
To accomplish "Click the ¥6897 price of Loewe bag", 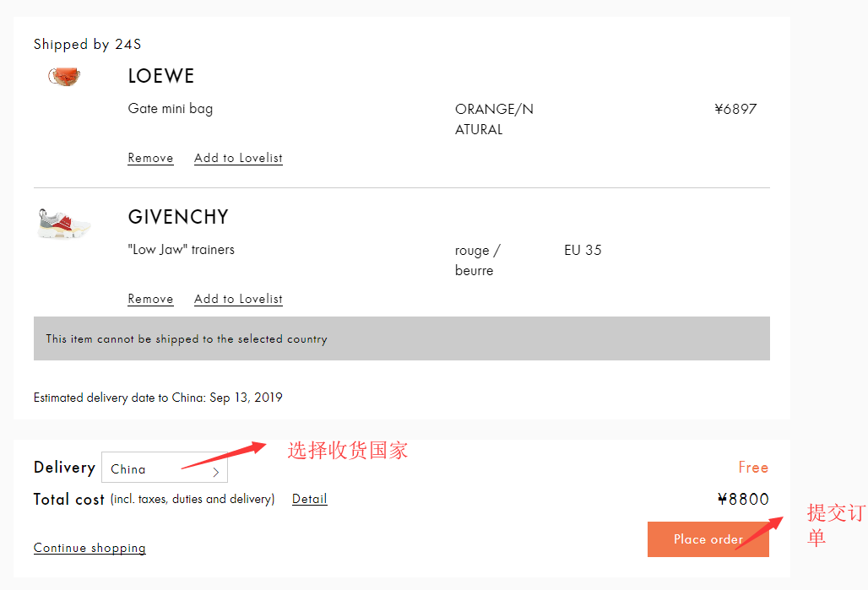I will click(735, 109).
